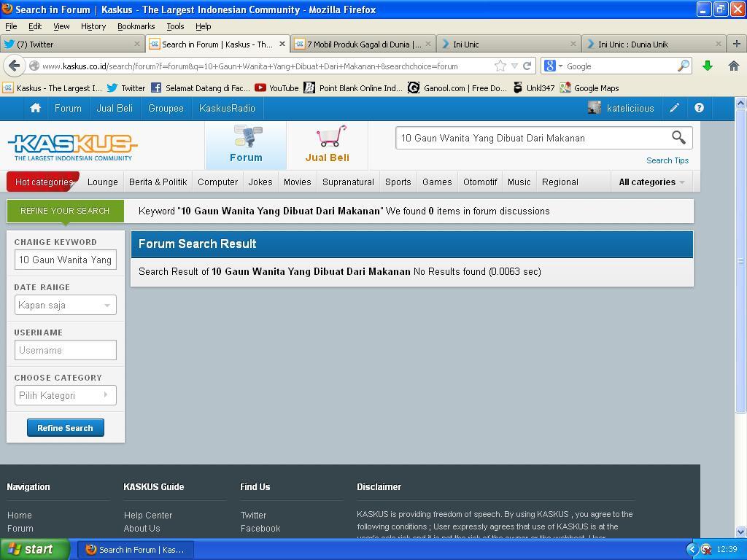Open Facebook footer link

coord(260,528)
